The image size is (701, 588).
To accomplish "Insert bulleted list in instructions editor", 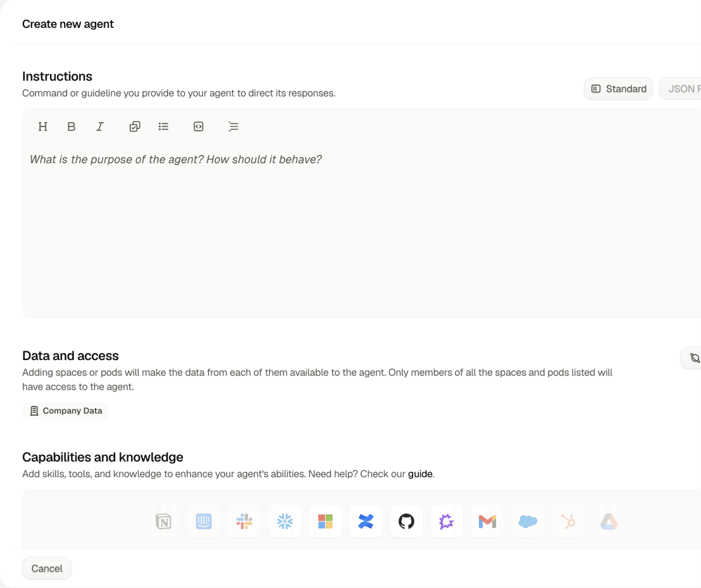I will pyautogui.click(x=164, y=127).
